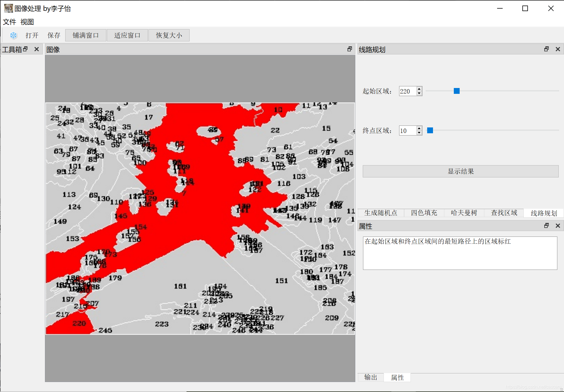Image resolution: width=564 pixels, height=392 pixels.
Task: Click region label 211 on the map
Action: [x=190, y=305]
